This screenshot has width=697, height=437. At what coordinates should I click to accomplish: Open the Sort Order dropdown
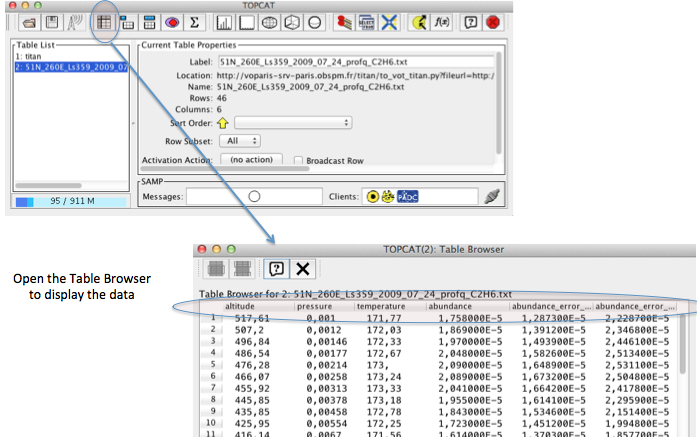point(293,123)
